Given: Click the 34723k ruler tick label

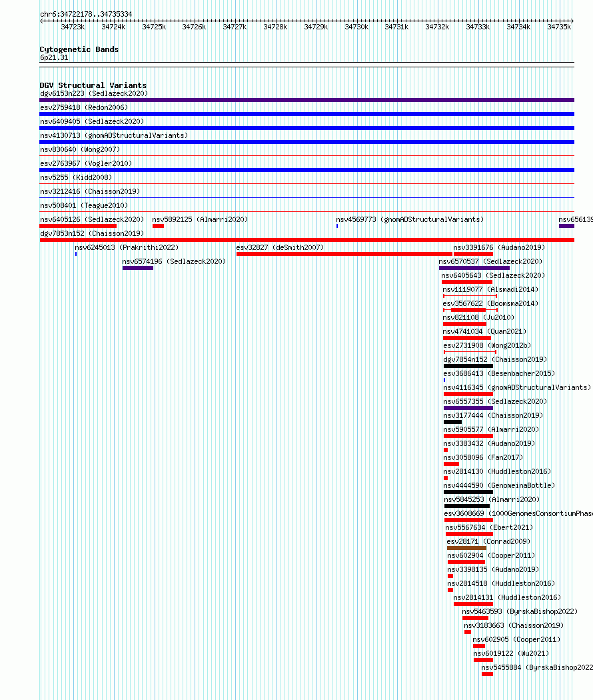Looking at the screenshot, I should tap(73, 27).
